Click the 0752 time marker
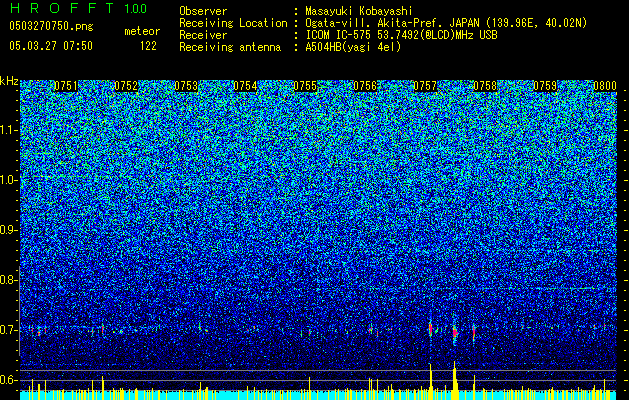 [x=126, y=86]
